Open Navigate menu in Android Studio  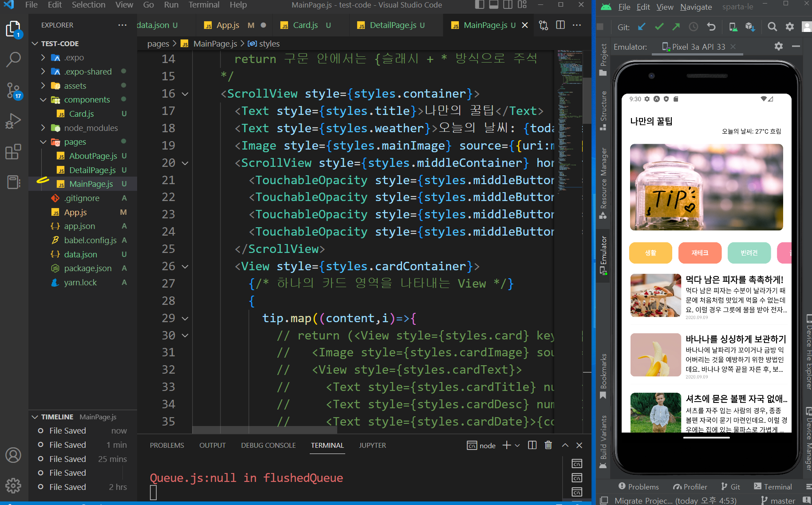pyautogui.click(x=696, y=7)
